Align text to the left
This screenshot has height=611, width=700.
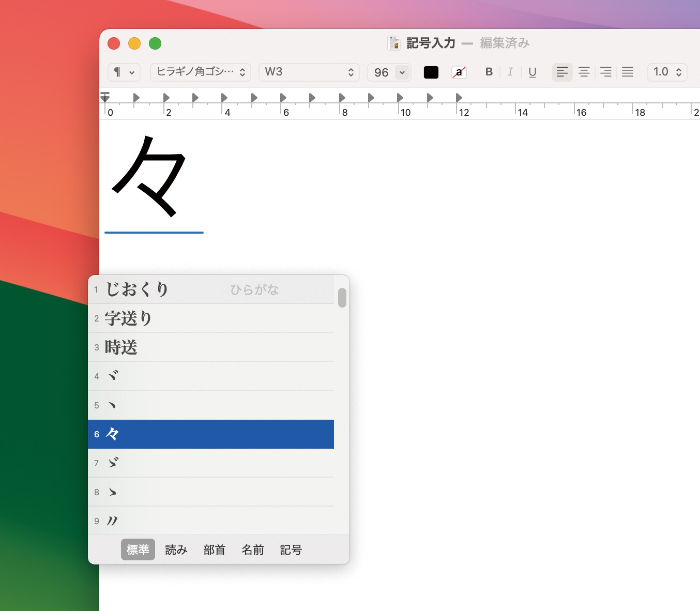pyautogui.click(x=562, y=72)
